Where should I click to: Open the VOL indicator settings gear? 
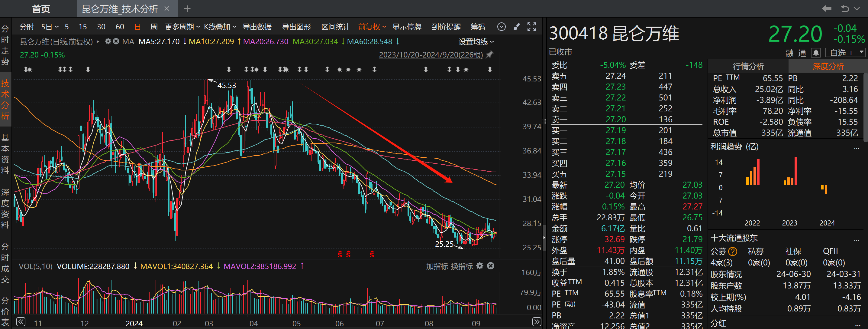pos(480,266)
